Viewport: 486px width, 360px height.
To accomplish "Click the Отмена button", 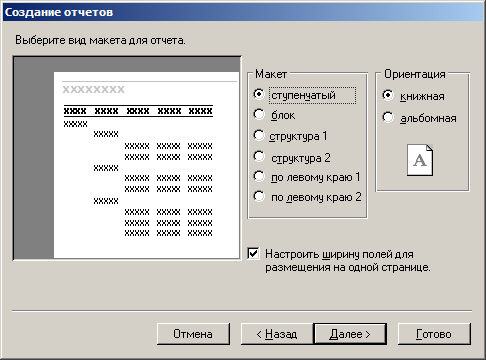I will click(x=193, y=334).
